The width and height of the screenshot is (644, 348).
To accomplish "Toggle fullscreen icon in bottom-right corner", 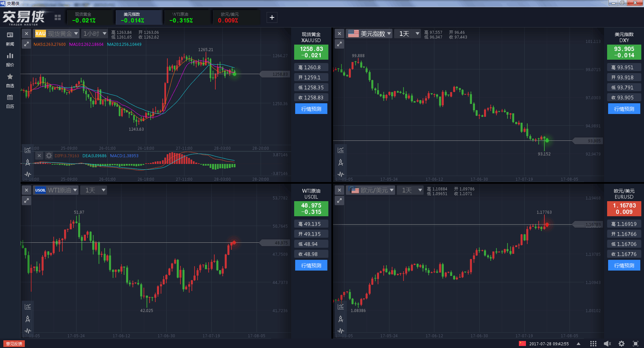I will pos(635,344).
